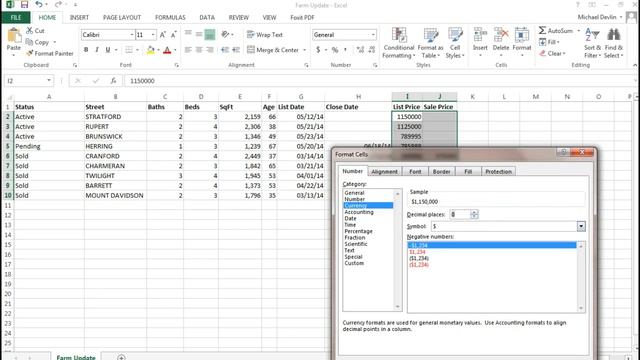Apply the red font color
This screenshot has width=640, height=360.
[167, 50]
